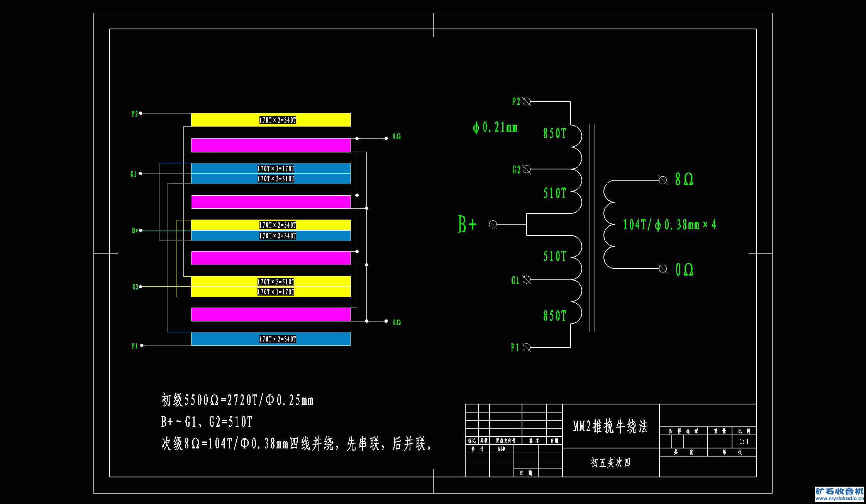This screenshot has height=504, width=866.
Task: Click the drawing title MM2推挽牛绕法
Action: tap(610, 426)
